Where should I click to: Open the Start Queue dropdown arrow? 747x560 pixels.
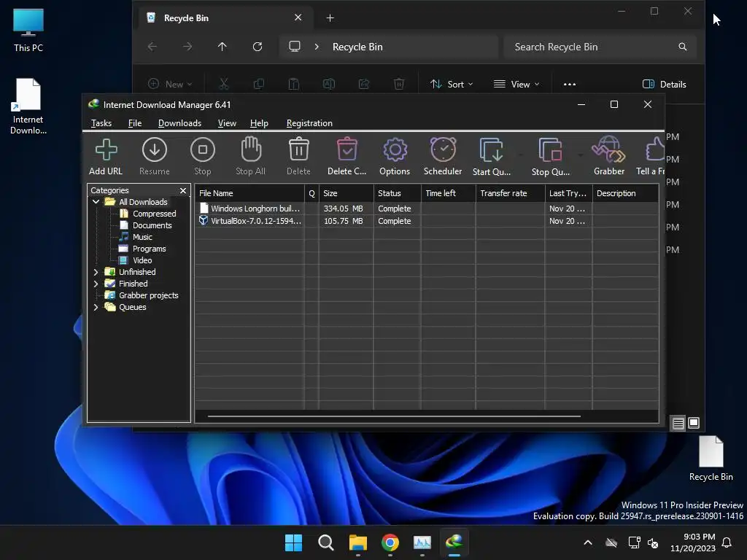(x=520, y=155)
